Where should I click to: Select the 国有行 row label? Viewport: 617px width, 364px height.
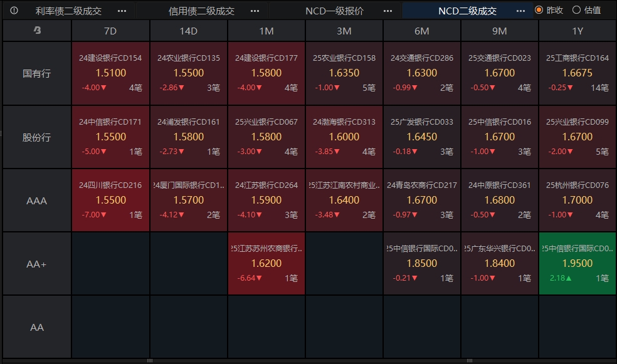(x=36, y=73)
